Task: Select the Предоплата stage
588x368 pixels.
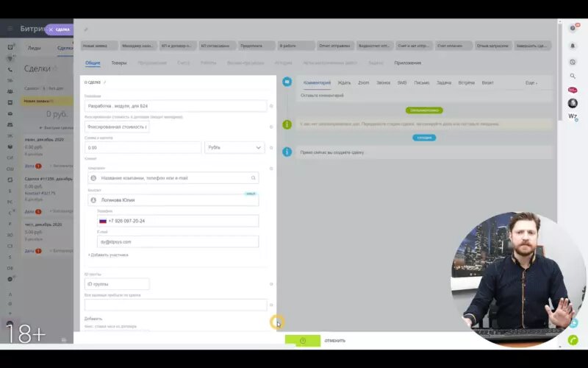Action: click(257, 46)
